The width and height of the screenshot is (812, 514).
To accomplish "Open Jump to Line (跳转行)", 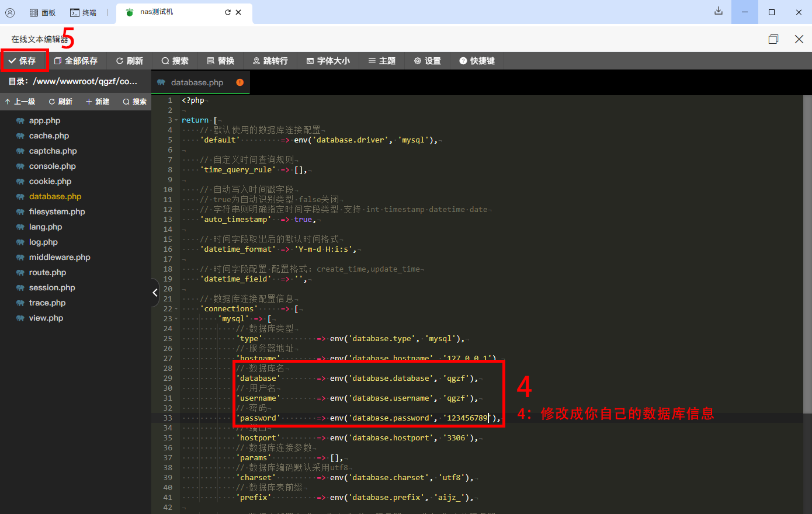I will (x=270, y=61).
